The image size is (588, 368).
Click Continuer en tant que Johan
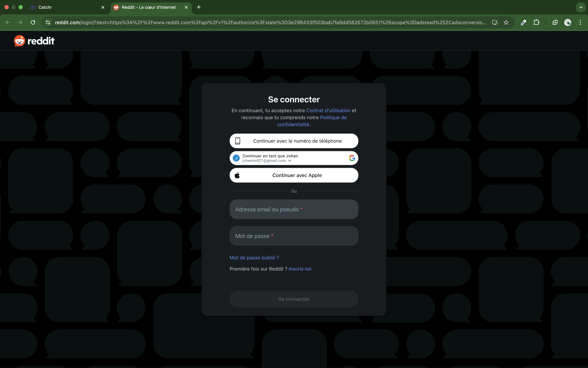click(x=294, y=158)
